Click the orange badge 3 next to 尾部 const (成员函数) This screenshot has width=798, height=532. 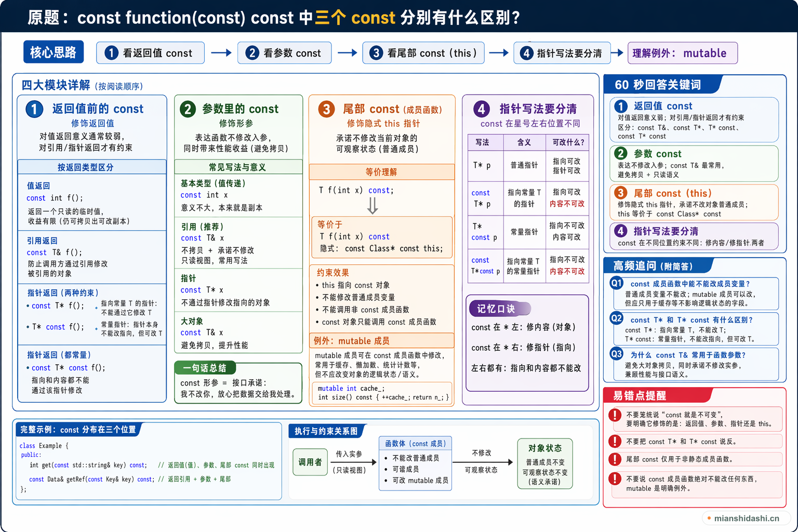click(x=326, y=109)
